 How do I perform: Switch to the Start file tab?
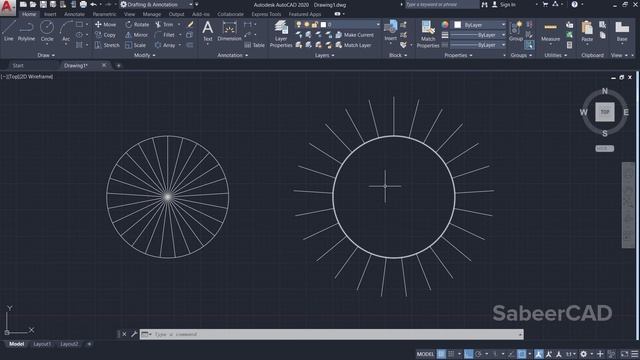(x=18, y=65)
